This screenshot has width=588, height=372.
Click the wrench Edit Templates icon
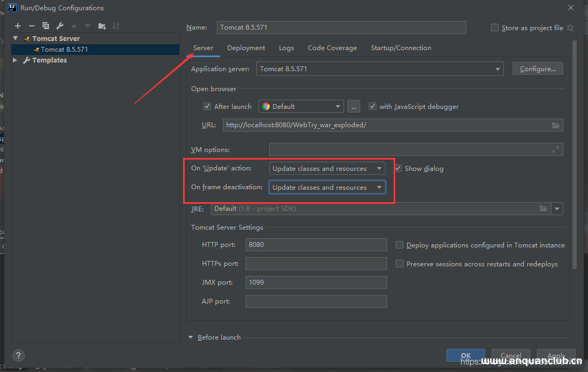(x=60, y=26)
